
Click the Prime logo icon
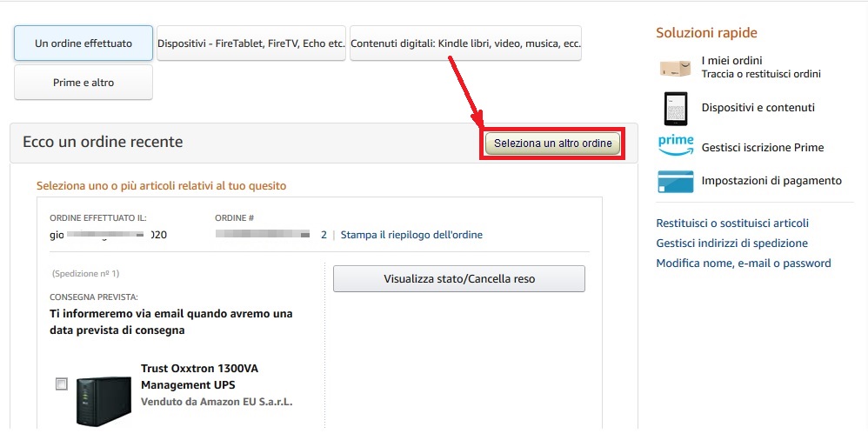[676, 145]
